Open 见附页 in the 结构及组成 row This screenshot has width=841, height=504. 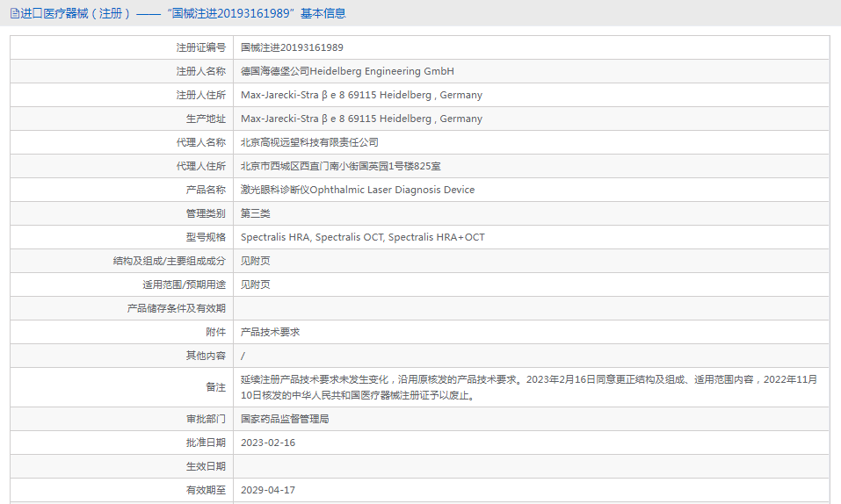click(x=255, y=261)
